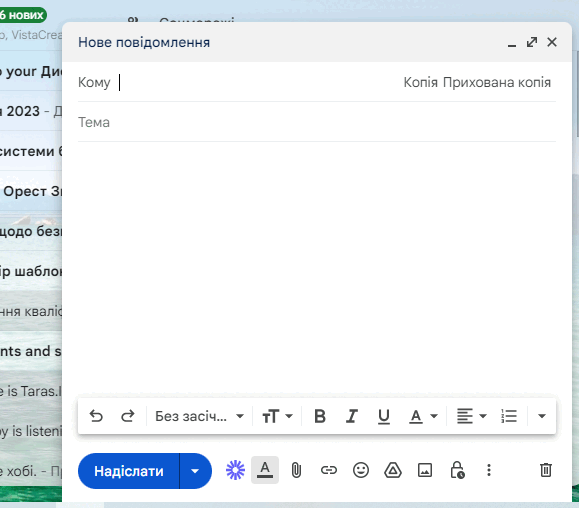Expand more formatting options arrow
Image resolution: width=579 pixels, height=508 pixels.
542,416
